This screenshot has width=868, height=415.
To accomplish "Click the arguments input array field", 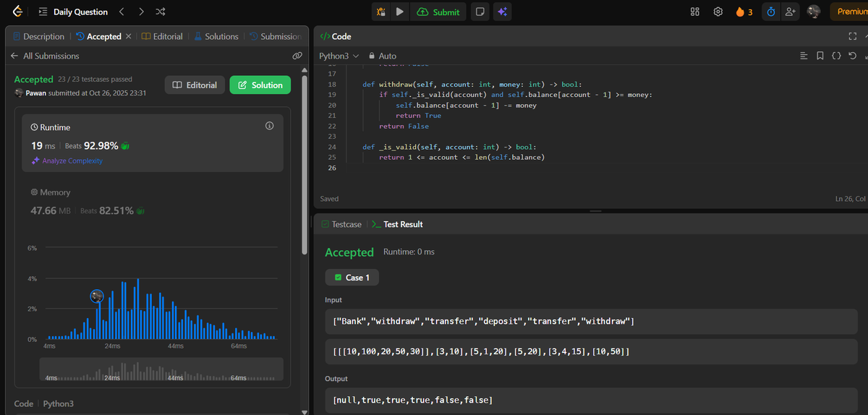I will (x=591, y=351).
